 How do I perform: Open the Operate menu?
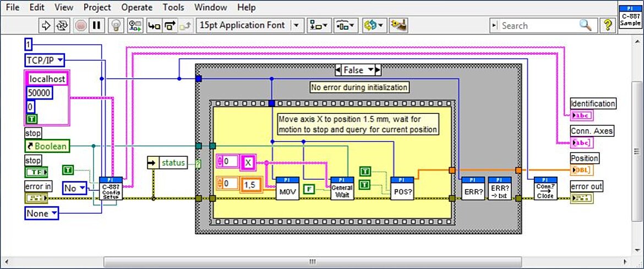click(137, 7)
